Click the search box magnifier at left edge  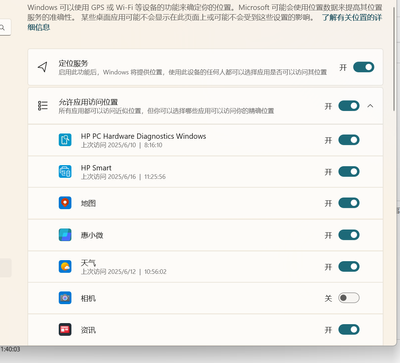(2, 28)
